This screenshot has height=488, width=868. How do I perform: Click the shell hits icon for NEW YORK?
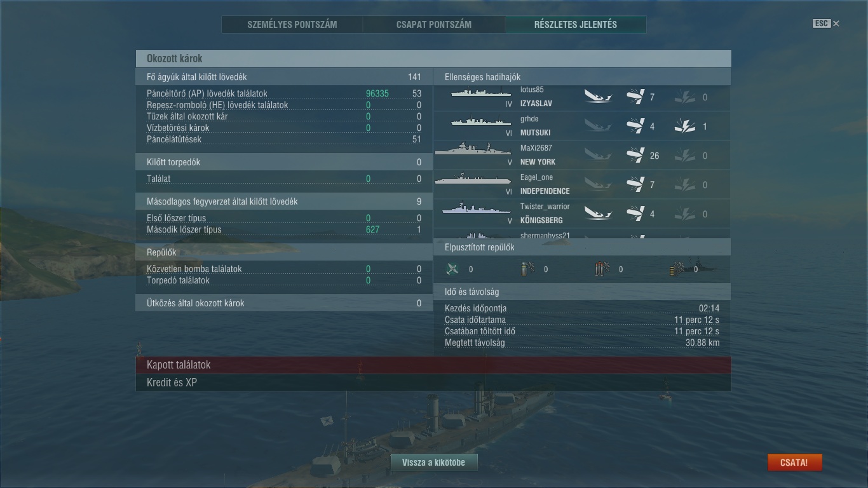635,155
